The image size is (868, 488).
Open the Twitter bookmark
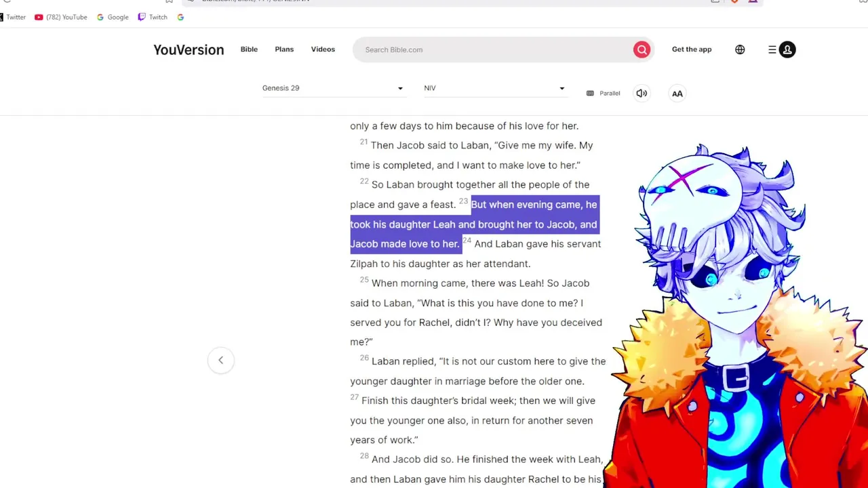click(13, 17)
